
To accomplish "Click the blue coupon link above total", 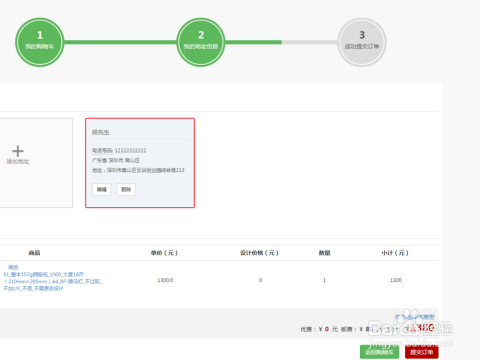I will (x=415, y=317).
